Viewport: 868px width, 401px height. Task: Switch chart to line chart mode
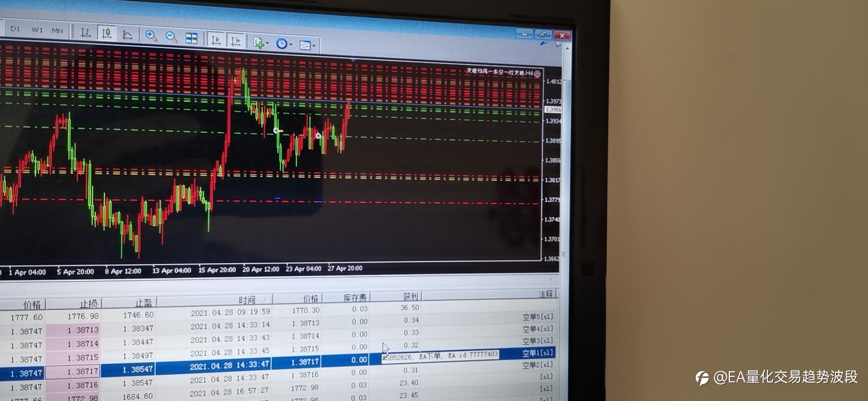coord(127,34)
